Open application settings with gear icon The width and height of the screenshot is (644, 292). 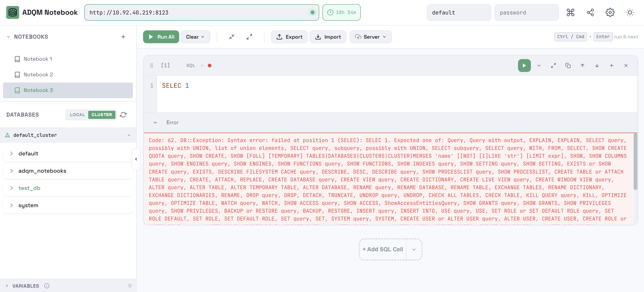609,12
